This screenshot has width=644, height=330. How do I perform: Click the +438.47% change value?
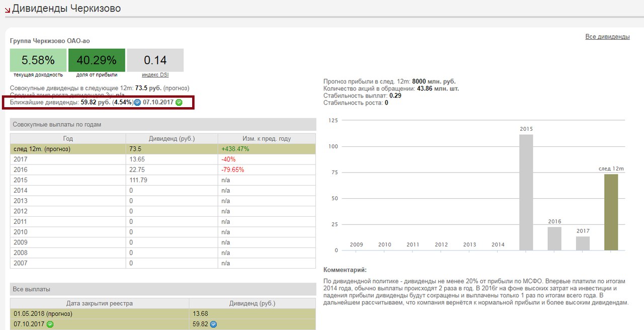(235, 149)
